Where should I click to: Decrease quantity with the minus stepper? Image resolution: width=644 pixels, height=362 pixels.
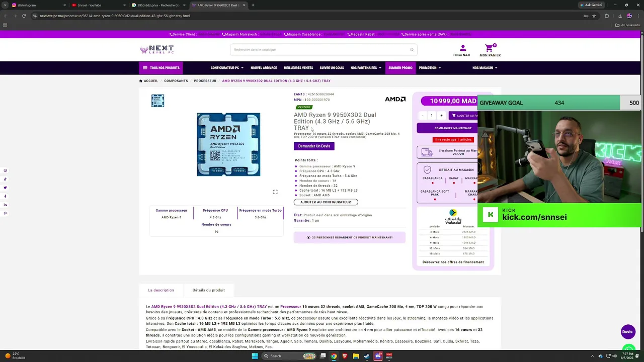(x=423, y=116)
